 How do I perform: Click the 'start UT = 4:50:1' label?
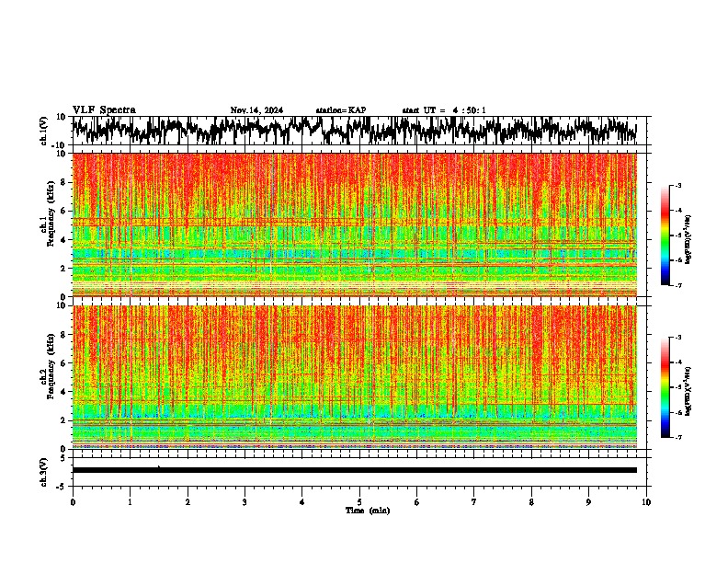444,110
